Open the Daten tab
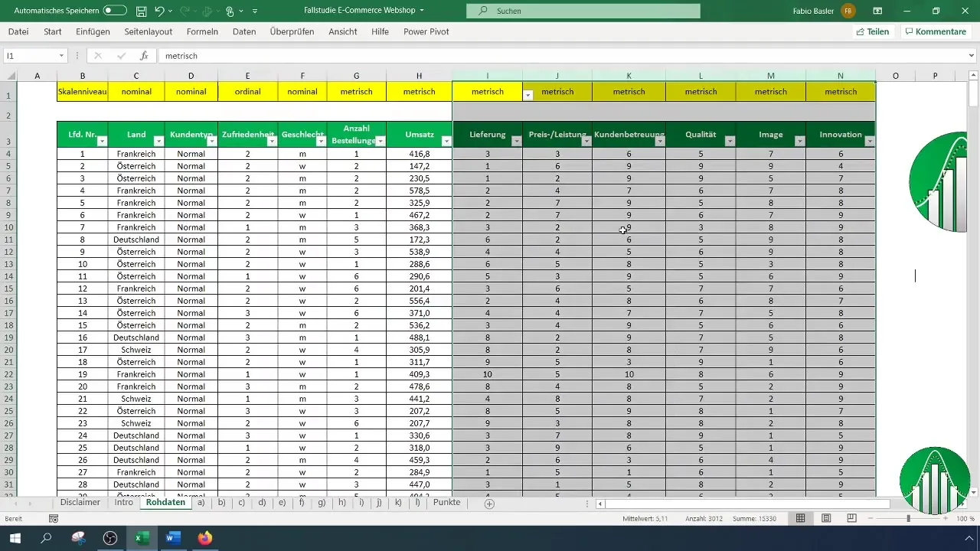 244,31
